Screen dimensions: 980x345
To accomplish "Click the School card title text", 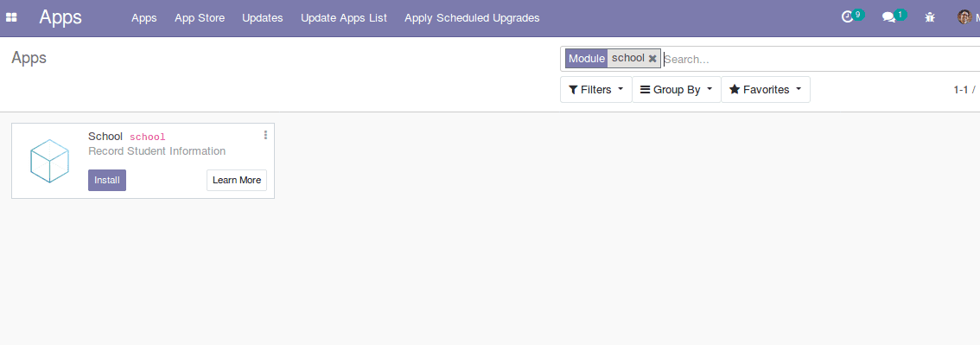I will pos(105,137).
